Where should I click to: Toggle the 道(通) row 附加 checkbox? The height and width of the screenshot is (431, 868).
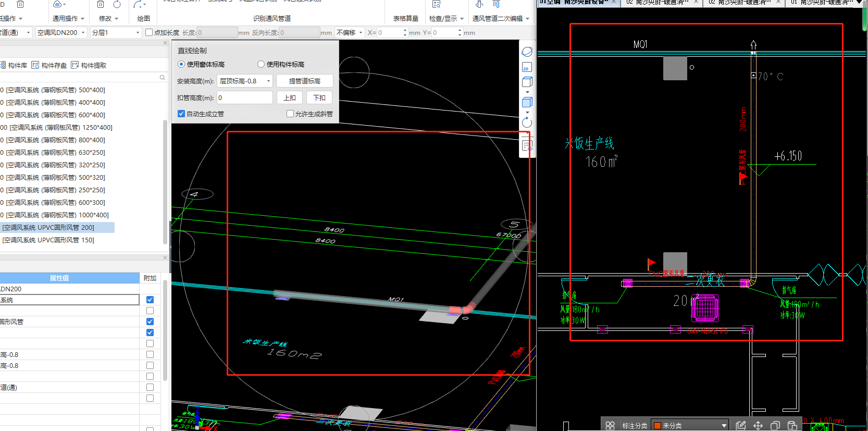(x=150, y=387)
